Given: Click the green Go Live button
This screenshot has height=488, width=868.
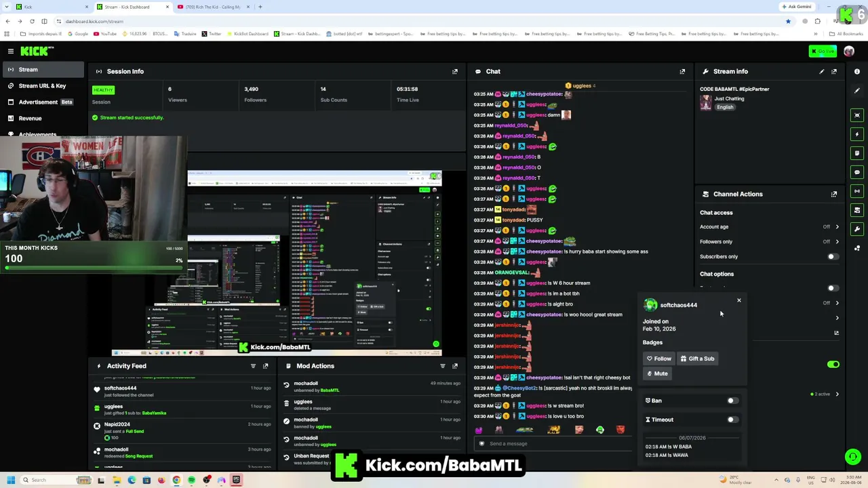Looking at the screenshot, I should click(823, 51).
